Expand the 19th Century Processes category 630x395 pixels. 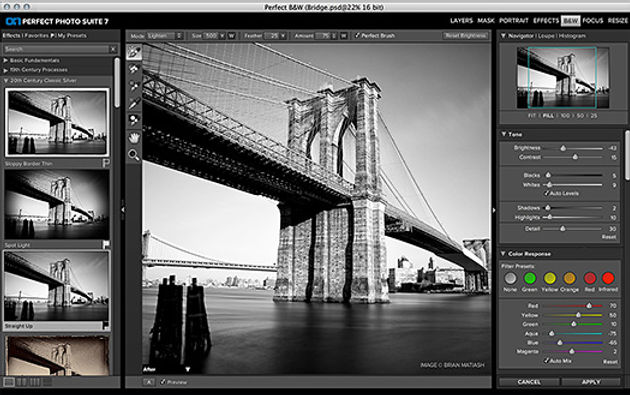click(x=6, y=70)
